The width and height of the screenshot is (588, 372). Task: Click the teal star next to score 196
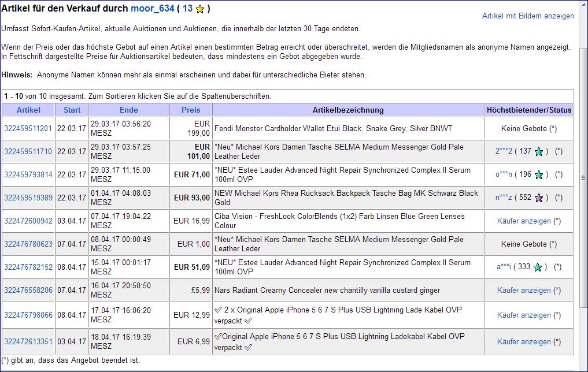(x=539, y=175)
